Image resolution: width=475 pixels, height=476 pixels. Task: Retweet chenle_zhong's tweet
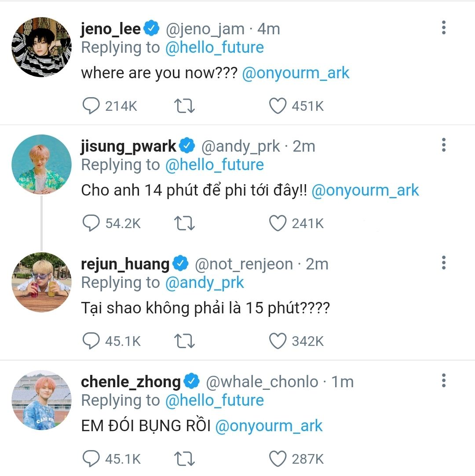click(x=185, y=459)
